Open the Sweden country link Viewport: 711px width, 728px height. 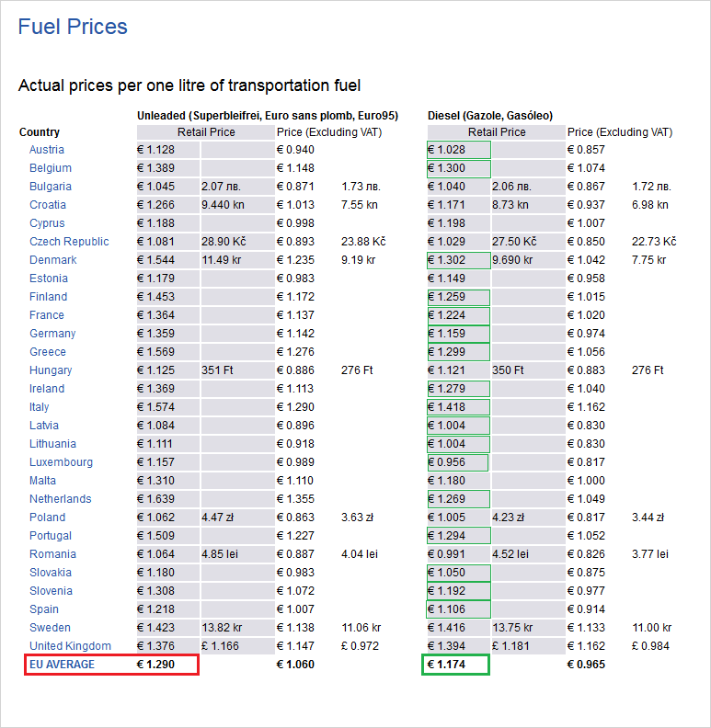tap(50, 628)
